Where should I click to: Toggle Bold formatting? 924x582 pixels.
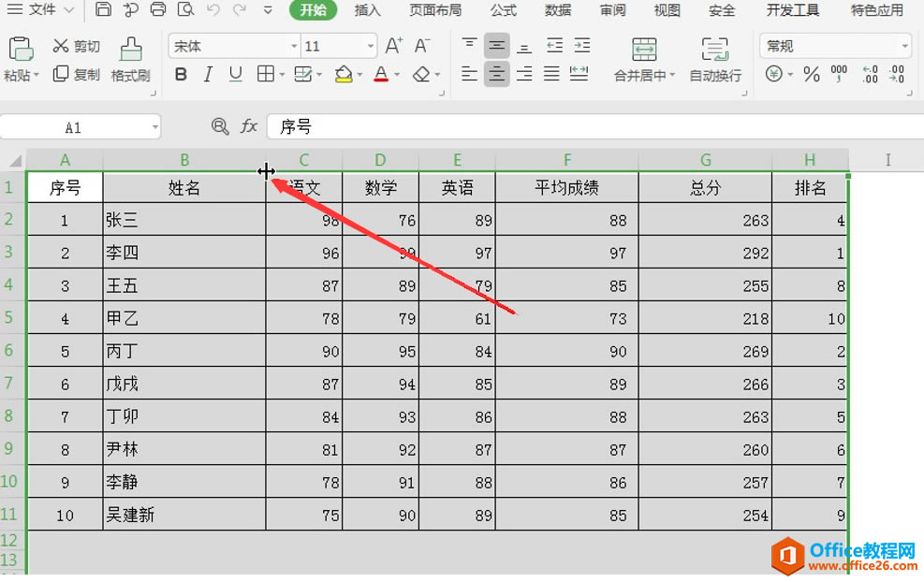[181, 74]
